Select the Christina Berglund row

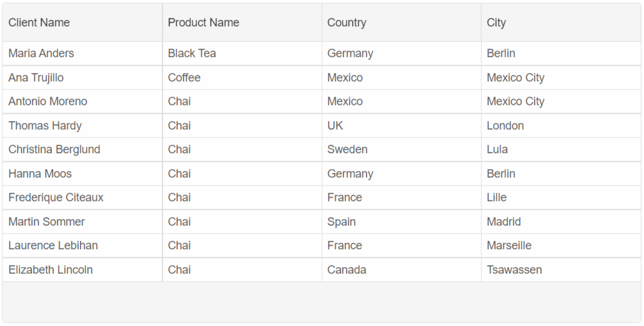point(54,149)
